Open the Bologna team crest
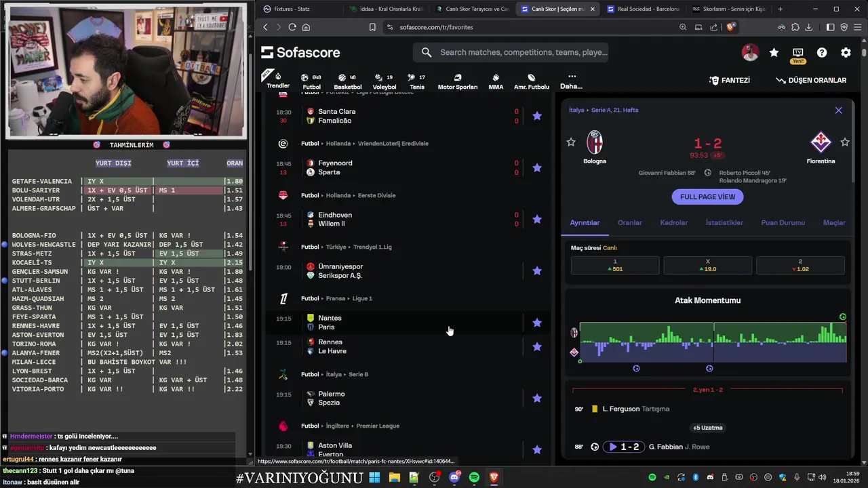Viewport: 868px width, 488px height. coord(595,142)
